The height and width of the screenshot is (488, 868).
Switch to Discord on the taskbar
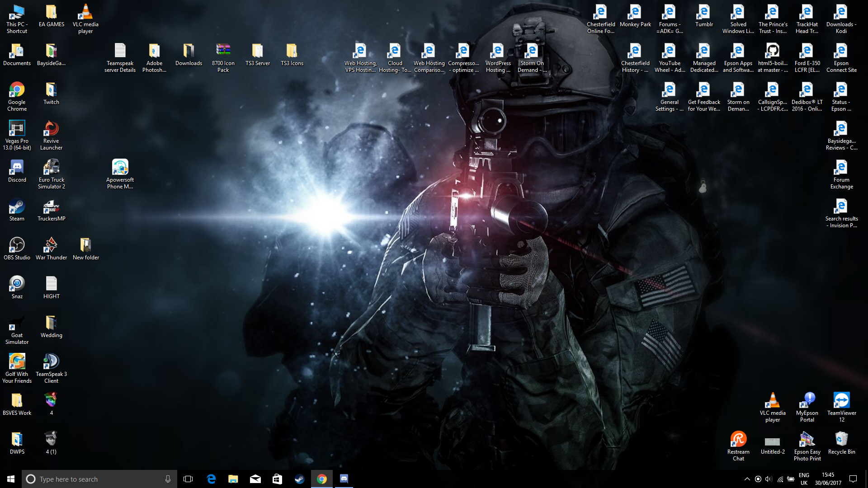point(344,479)
